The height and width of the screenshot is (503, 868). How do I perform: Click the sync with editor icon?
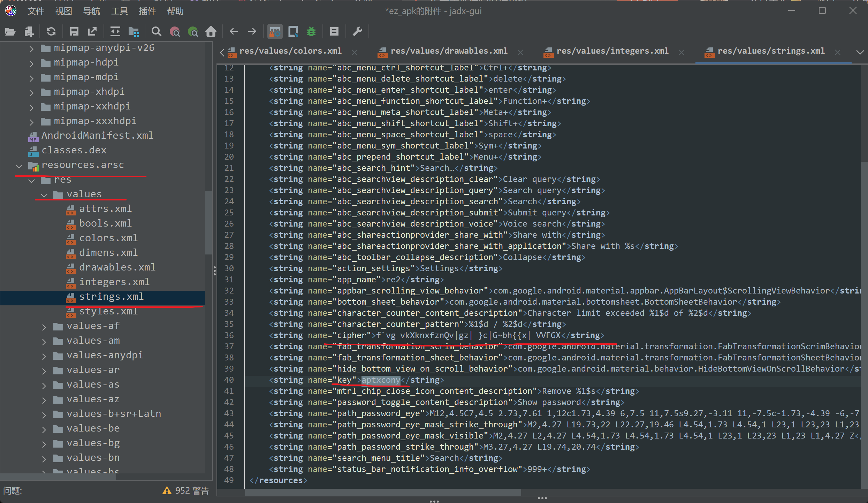[115, 32]
